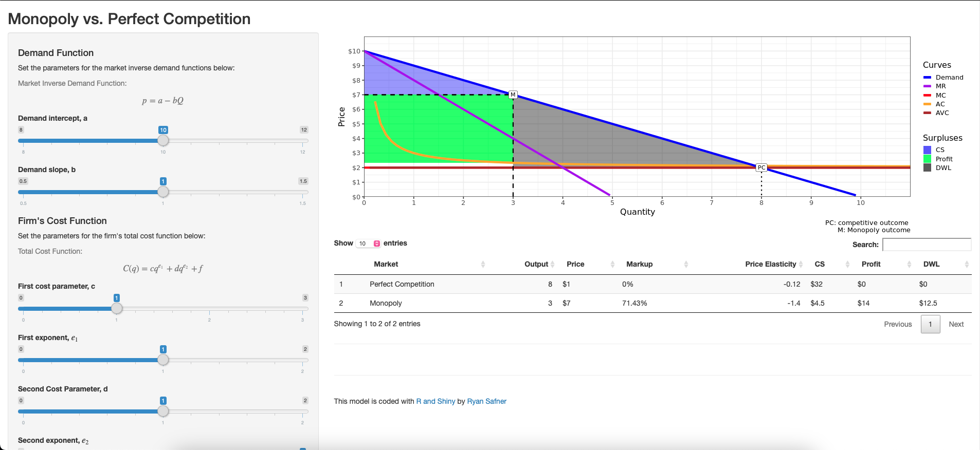Click the table Search input field
980x450 pixels.
tap(927, 245)
